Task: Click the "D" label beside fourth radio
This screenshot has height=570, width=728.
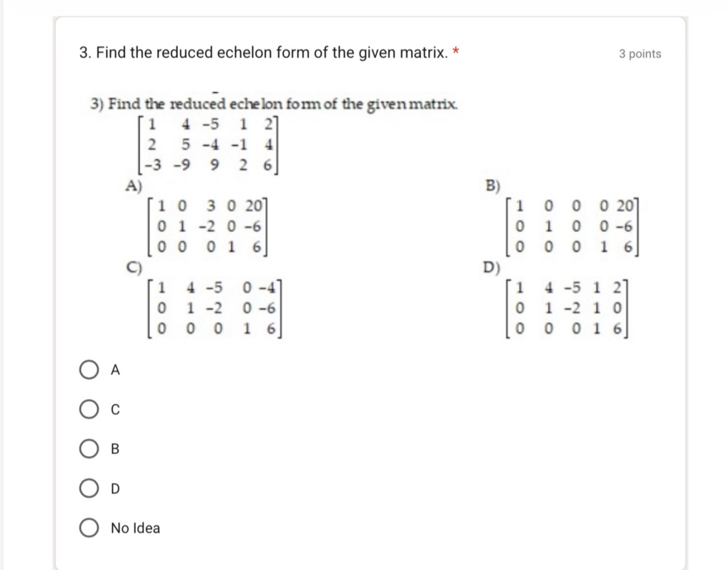Action: pyautogui.click(x=115, y=489)
